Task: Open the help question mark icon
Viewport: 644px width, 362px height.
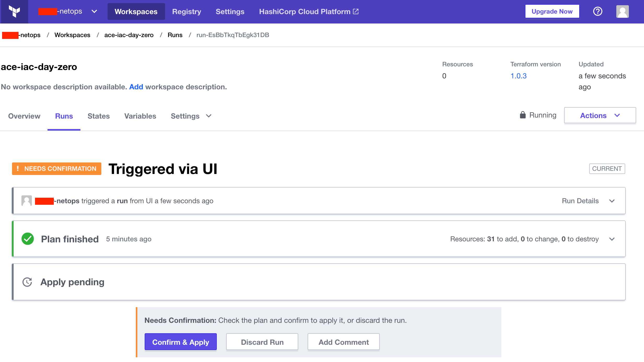Action: click(598, 11)
